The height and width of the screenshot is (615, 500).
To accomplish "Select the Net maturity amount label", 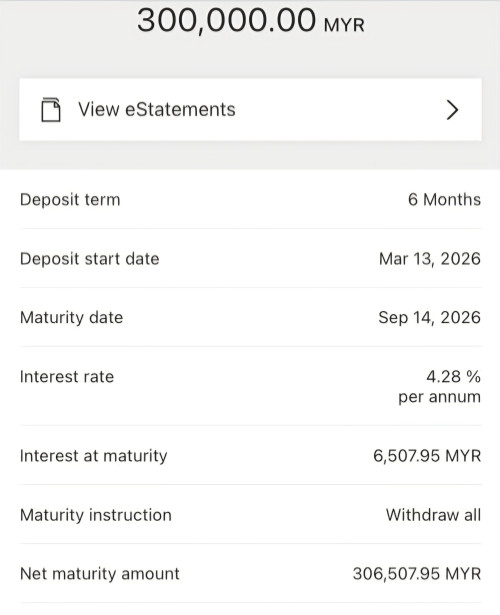I will 100,574.
